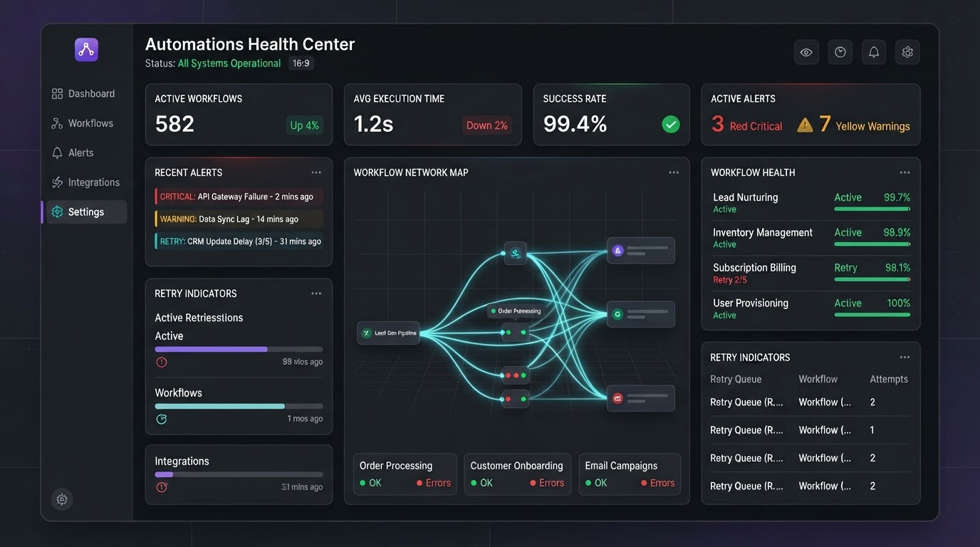
Task: Open right Retry Indicators table options menu
Action: click(905, 358)
